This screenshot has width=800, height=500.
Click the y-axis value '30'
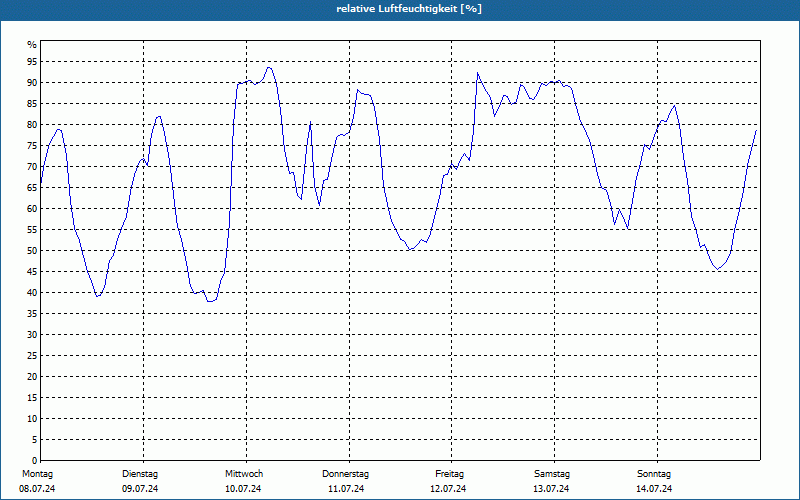pyautogui.click(x=32, y=335)
